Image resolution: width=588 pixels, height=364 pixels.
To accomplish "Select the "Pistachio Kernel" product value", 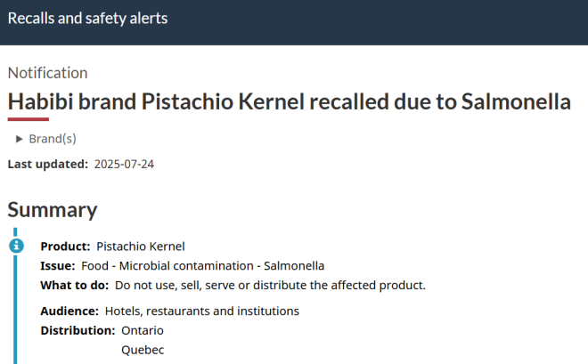I will [x=140, y=246].
